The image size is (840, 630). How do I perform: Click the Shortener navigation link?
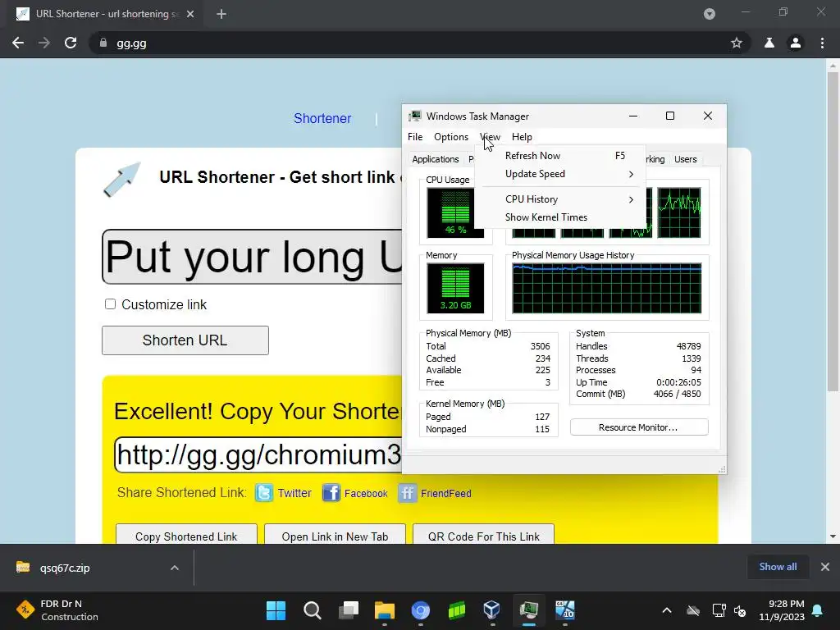(x=322, y=118)
